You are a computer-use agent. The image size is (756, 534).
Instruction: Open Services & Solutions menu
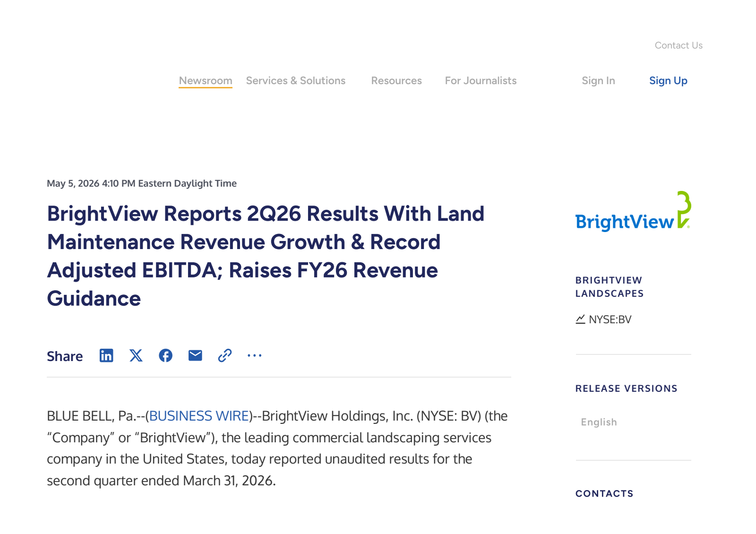click(296, 81)
